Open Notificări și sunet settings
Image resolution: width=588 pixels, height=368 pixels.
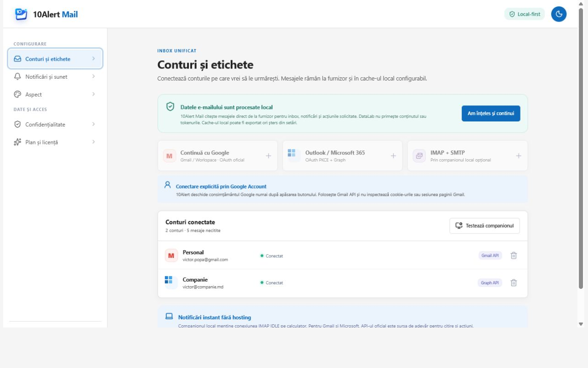point(55,77)
